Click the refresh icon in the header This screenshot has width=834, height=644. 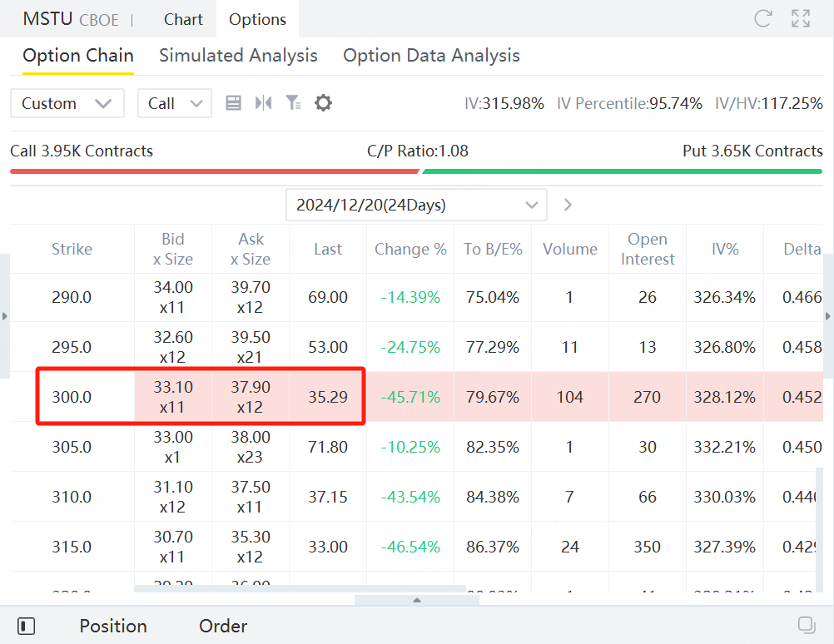tap(762, 19)
